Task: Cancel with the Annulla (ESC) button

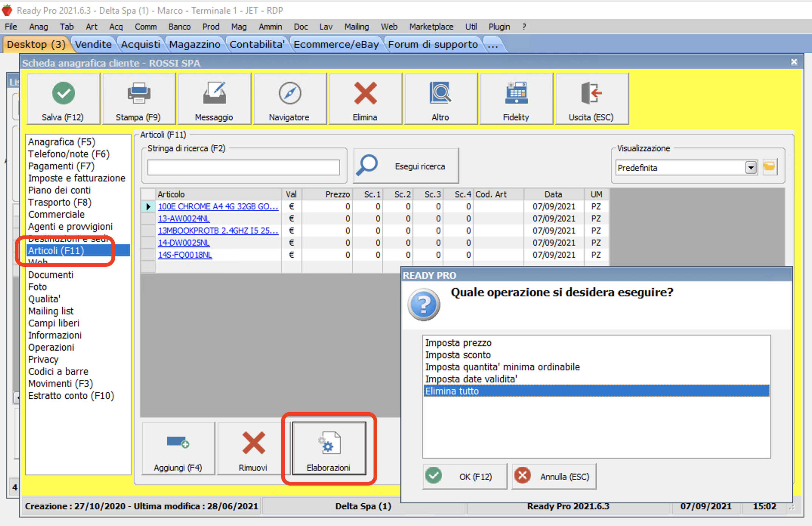Action: click(x=554, y=476)
